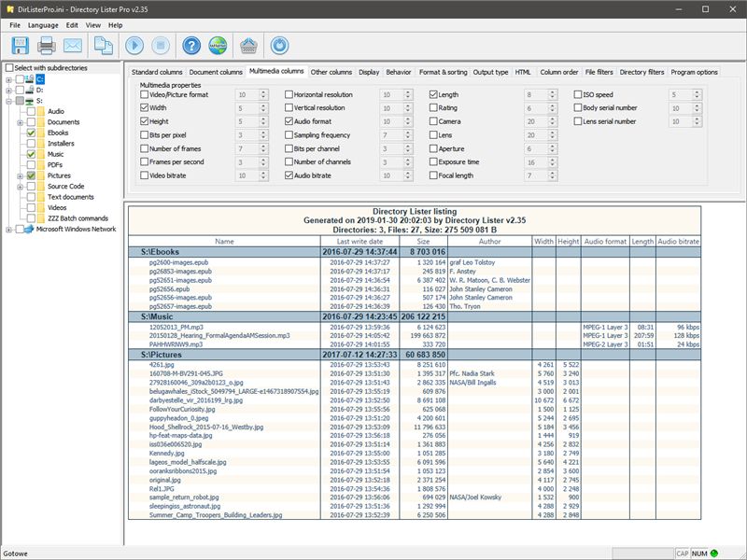
Task: Click the PAHHWRNW9.mp3 file entry
Action: click(176, 344)
